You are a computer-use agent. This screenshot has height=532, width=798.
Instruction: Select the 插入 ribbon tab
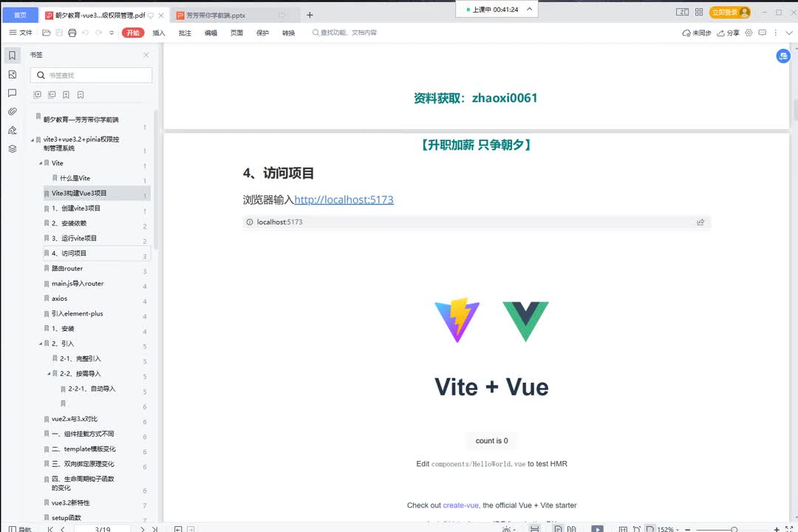[159, 33]
